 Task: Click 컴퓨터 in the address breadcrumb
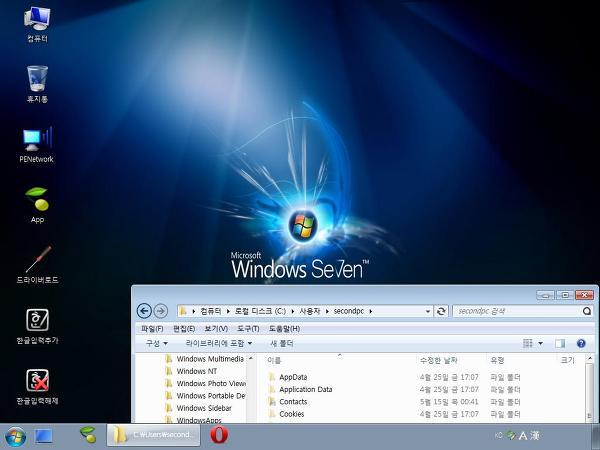(x=211, y=311)
